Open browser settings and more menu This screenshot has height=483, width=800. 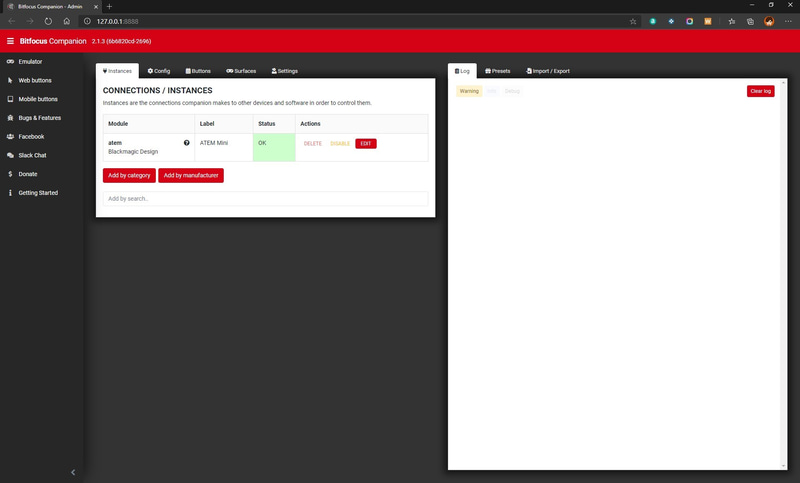pyautogui.click(x=788, y=21)
